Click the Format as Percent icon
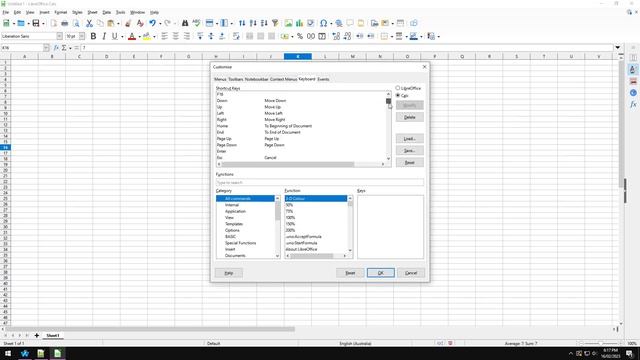 point(300,36)
